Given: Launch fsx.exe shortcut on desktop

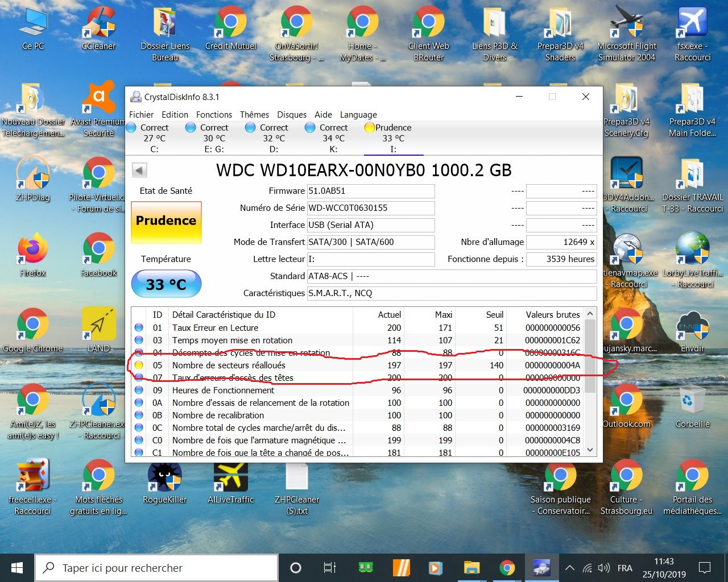Looking at the screenshot, I should pos(693,34).
